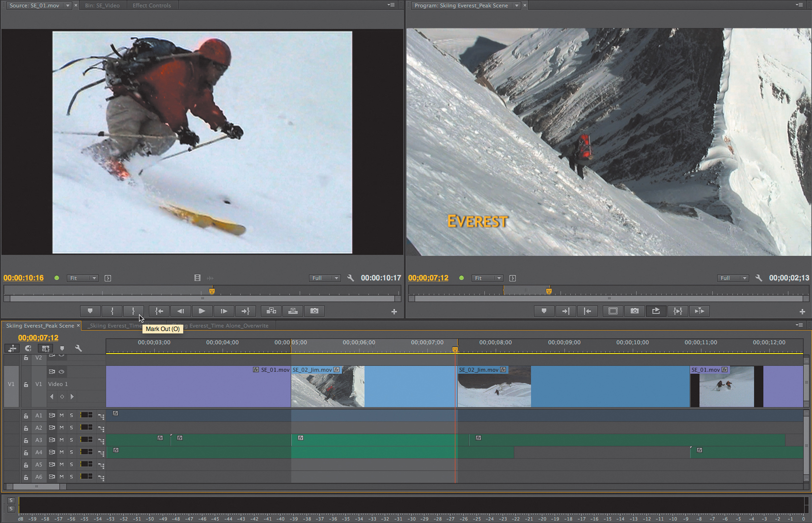Step forward one frame in Source Monitor
Viewport: 812px width, 523px height.
point(224,311)
